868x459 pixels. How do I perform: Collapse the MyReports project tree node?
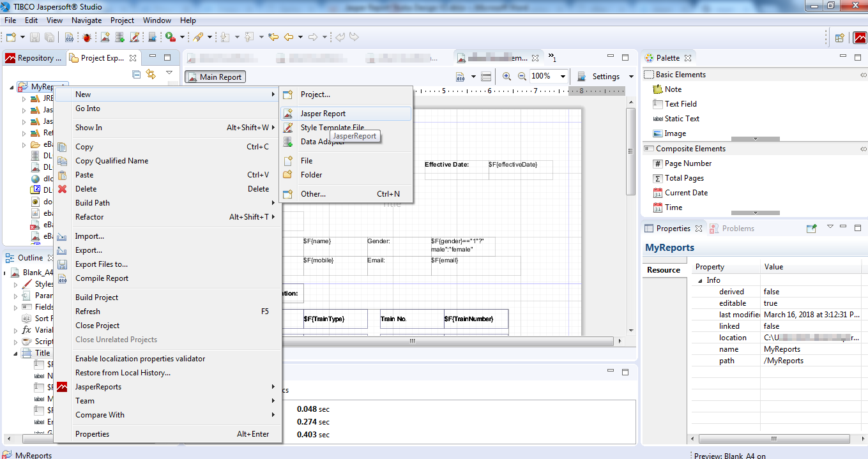[13, 87]
